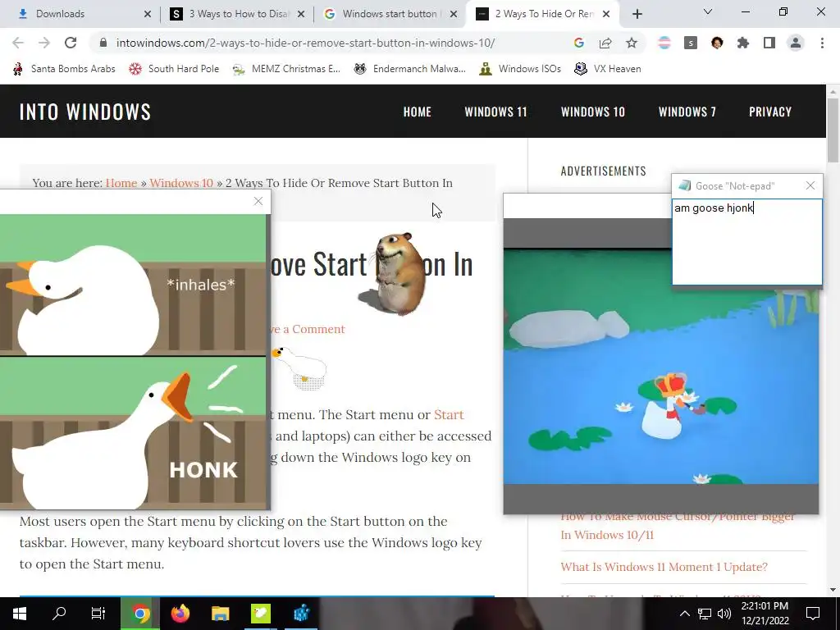The height and width of the screenshot is (630, 840).
Task: Click the Start link in the article
Action: pos(449,414)
